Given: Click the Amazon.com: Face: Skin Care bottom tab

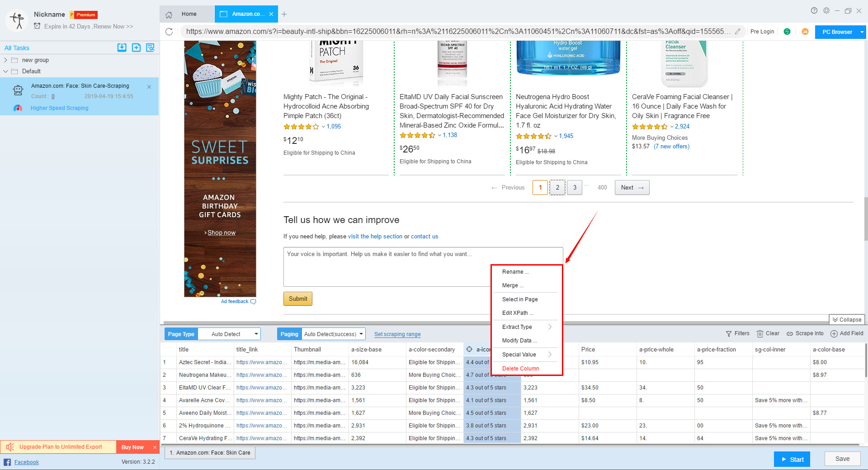Looking at the screenshot, I should tap(210, 453).
